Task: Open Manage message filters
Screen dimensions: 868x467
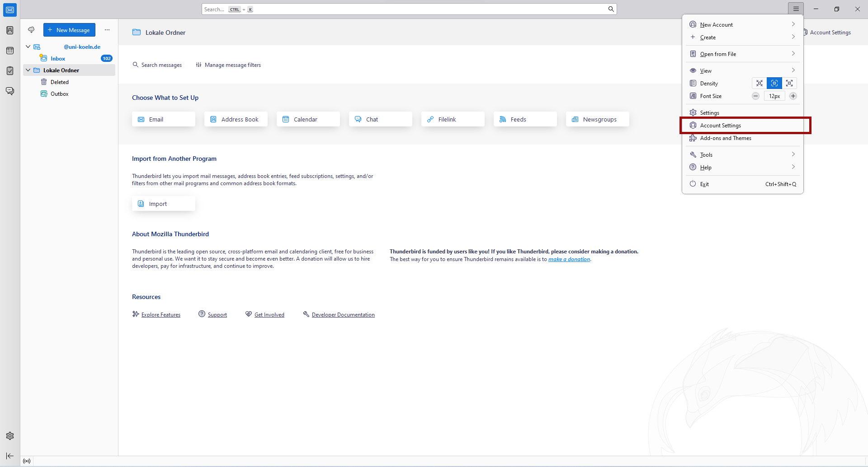Action: (x=228, y=65)
